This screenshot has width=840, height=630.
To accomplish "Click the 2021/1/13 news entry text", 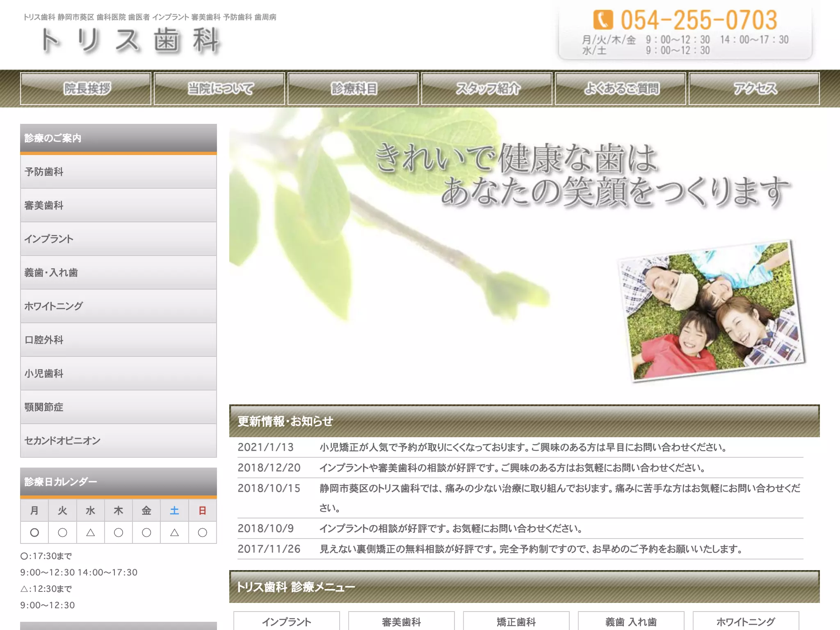I will [523, 447].
